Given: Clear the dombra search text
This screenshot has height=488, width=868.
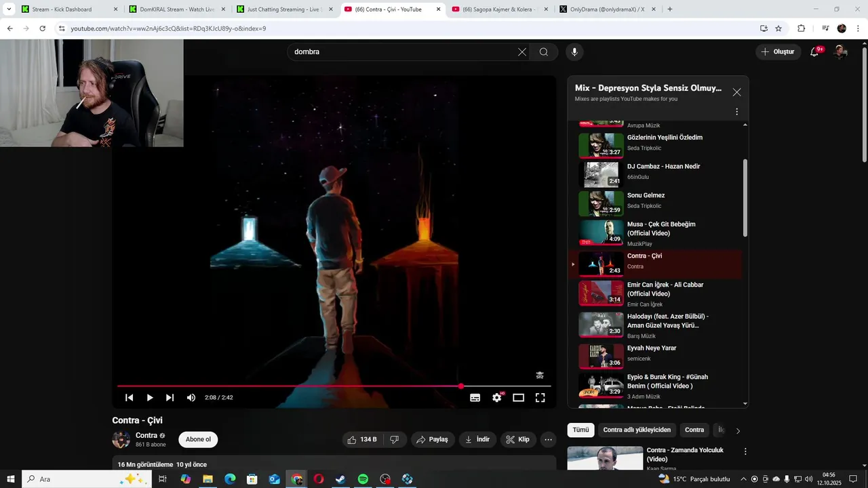Looking at the screenshot, I should point(522,52).
